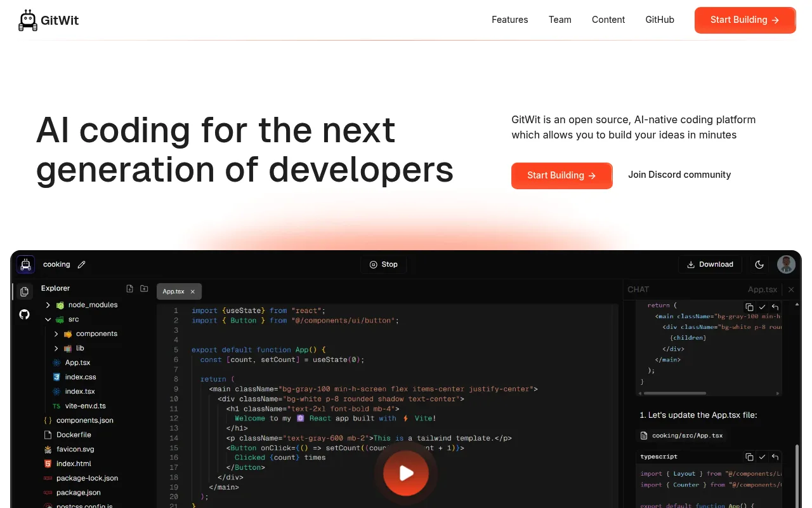The width and height of the screenshot is (812, 508).
Task: Copy the typescript code block
Action: [749, 457]
